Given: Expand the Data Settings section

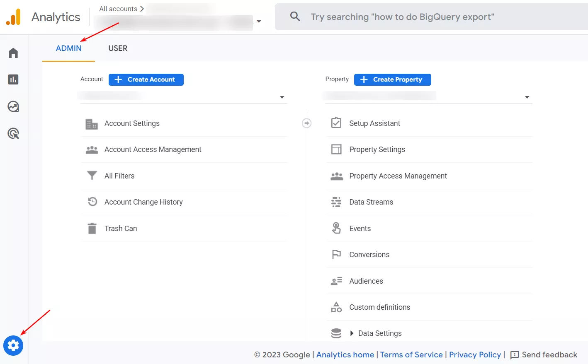Looking at the screenshot, I should click(x=352, y=333).
